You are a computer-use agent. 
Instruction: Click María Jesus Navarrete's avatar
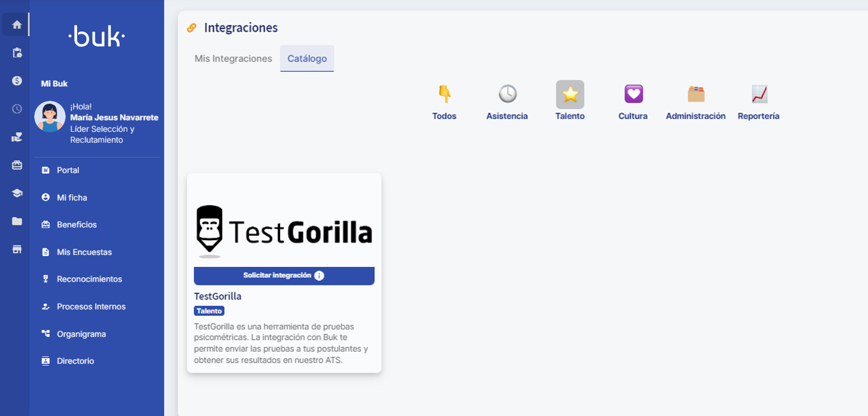click(50, 117)
